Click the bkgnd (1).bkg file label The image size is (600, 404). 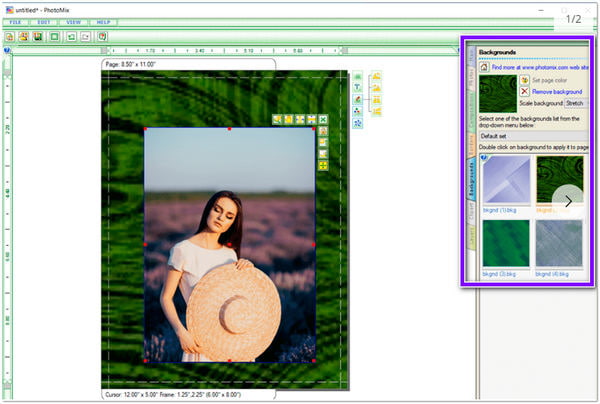tap(499, 210)
